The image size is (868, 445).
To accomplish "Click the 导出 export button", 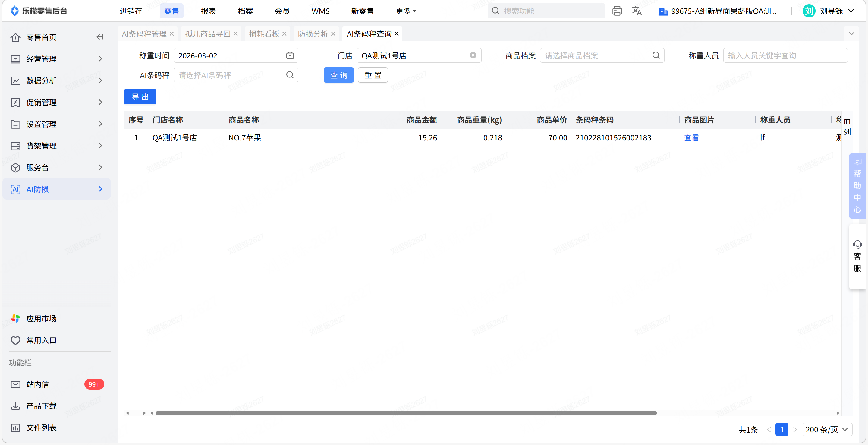I will 140,97.
